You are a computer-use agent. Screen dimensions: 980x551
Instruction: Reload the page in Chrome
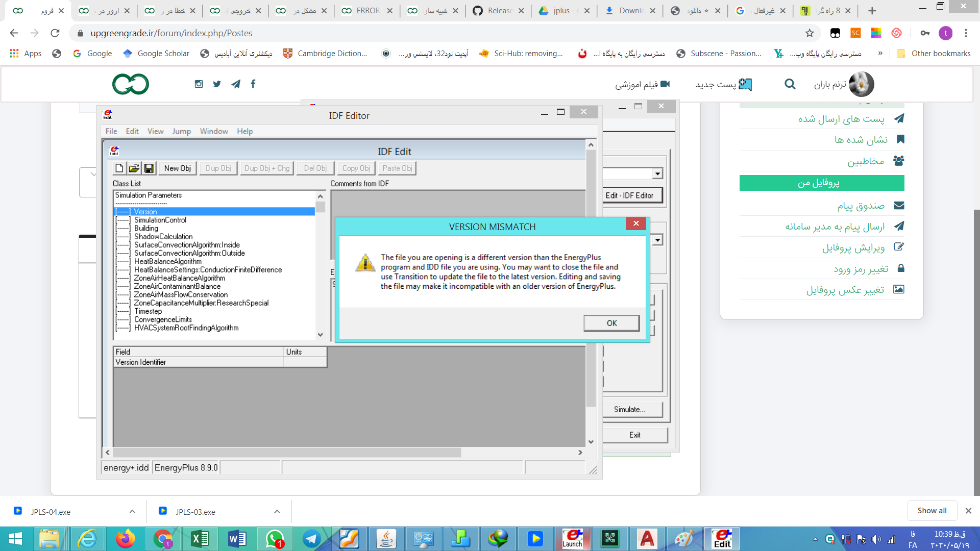[55, 33]
